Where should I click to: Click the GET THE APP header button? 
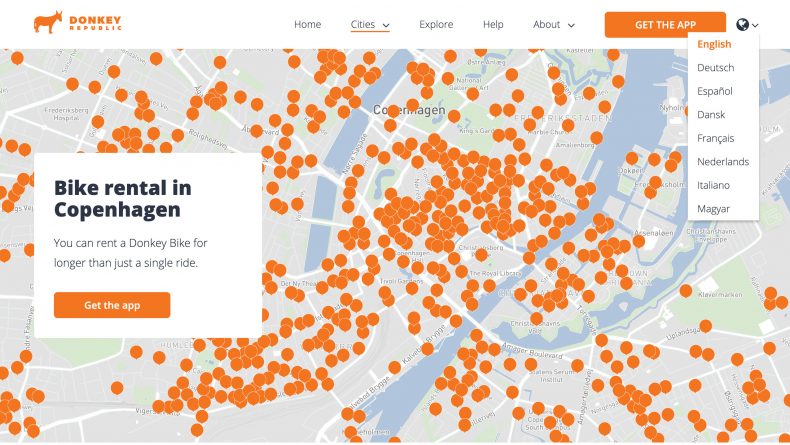pos(665,25)
